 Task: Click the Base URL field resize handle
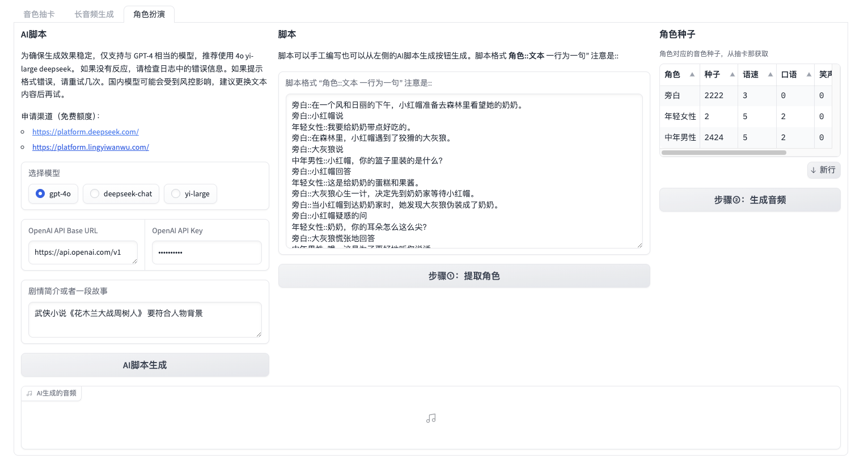click(134, 261)
